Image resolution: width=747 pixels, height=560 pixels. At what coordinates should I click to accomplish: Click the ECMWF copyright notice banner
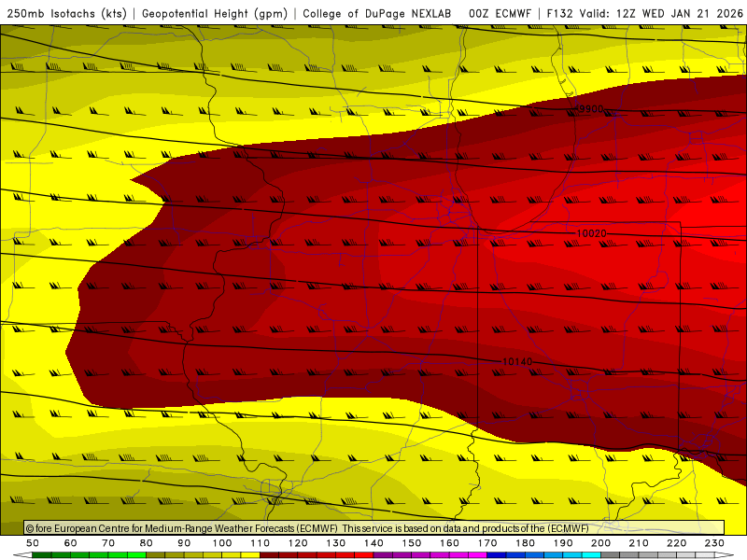[x=374, y=528]
